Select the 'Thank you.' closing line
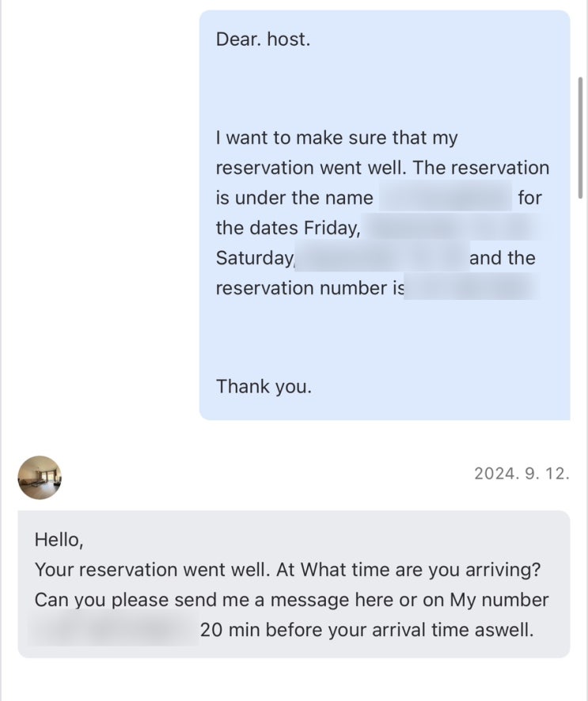 (264, 386)
